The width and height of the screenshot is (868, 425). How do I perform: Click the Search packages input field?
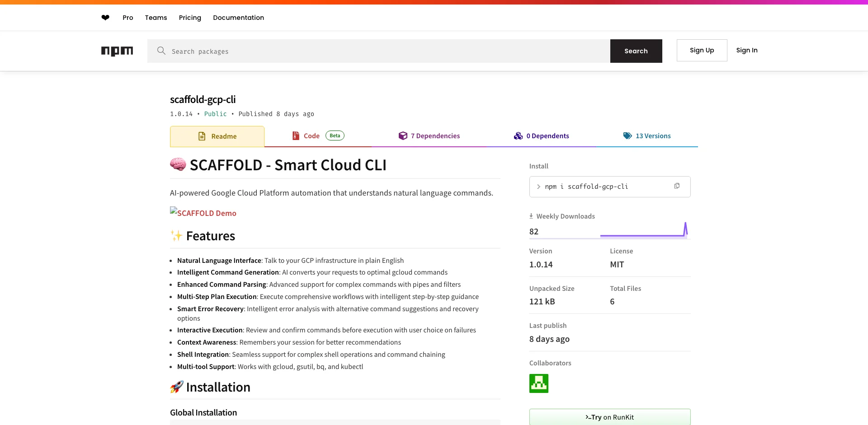click(362, 51)
